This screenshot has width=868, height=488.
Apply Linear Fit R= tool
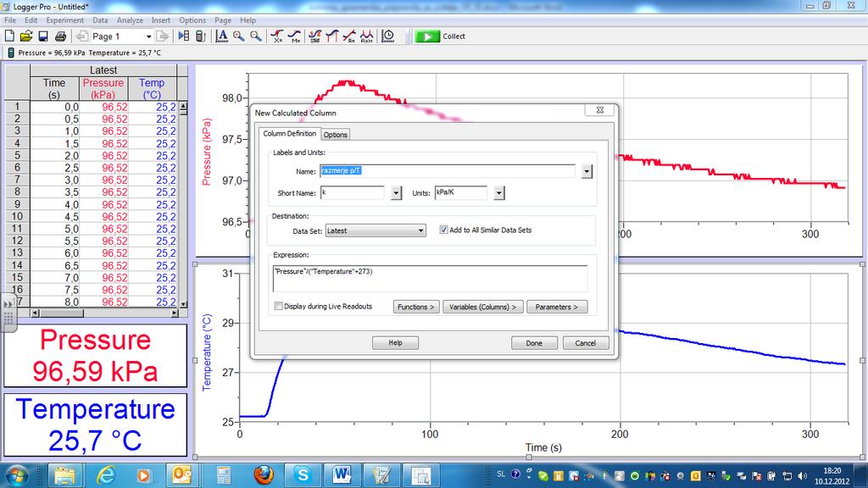(x=349, y=36)
